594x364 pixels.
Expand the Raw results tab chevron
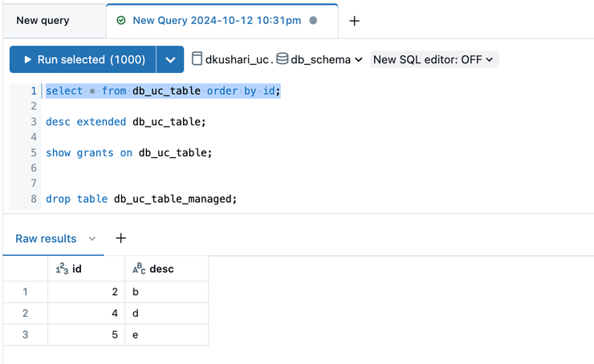tap(92, 238)
